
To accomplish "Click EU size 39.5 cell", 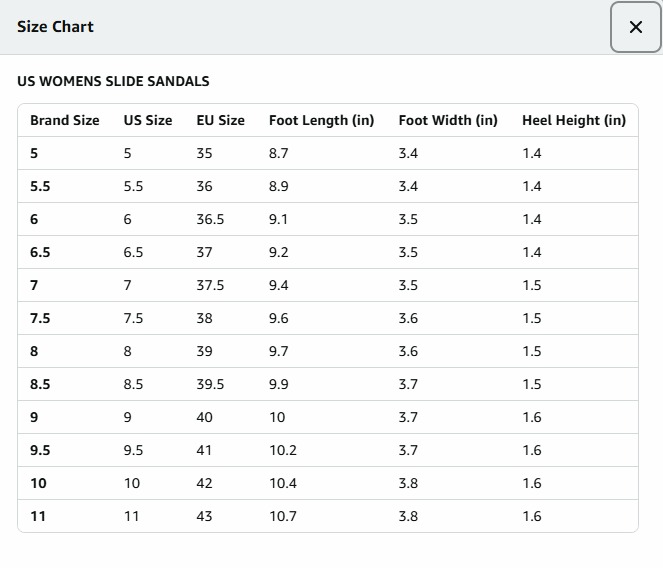I will pyautogui.click(x=210, y=384).
